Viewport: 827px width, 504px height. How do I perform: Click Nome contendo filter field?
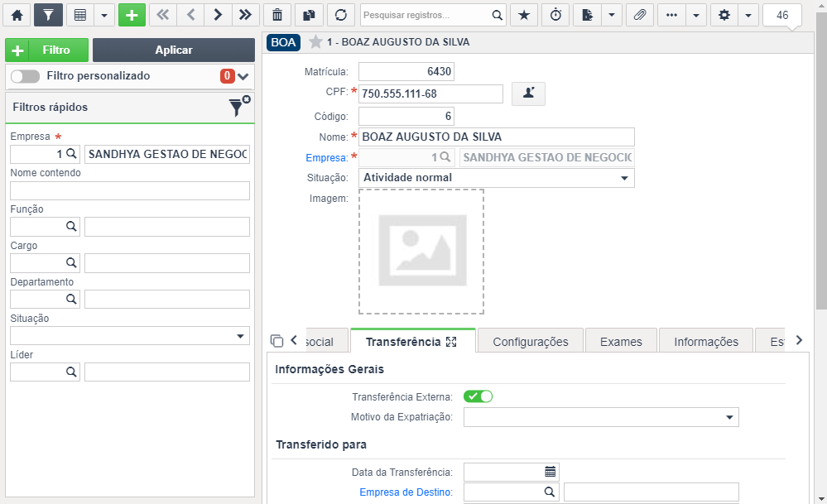130,191
